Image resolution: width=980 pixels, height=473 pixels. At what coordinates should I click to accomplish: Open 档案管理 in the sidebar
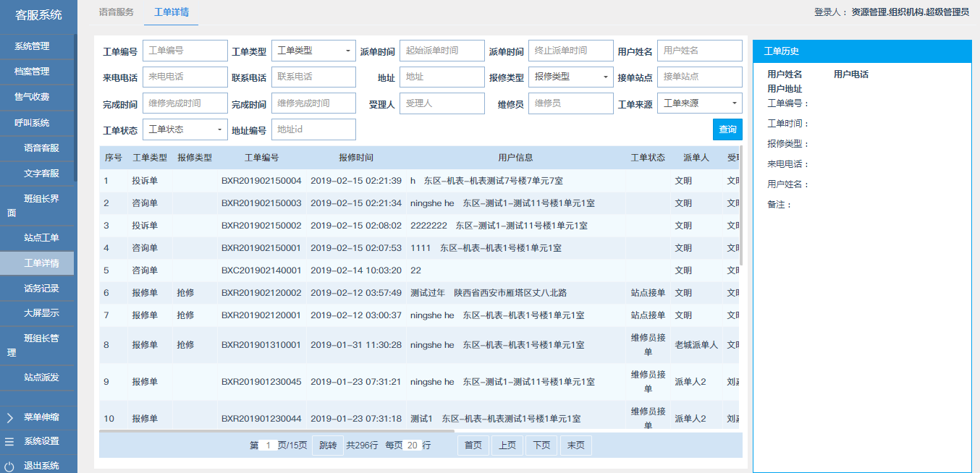37,72
